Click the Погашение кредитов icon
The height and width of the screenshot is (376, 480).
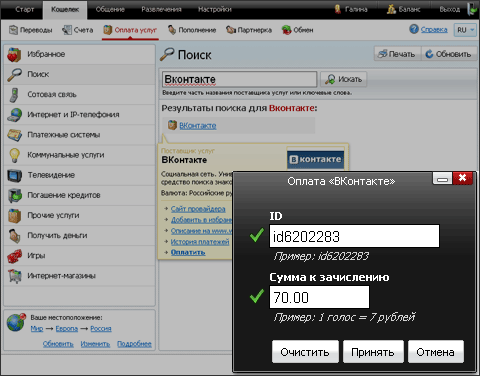click(x=14, y=196)
